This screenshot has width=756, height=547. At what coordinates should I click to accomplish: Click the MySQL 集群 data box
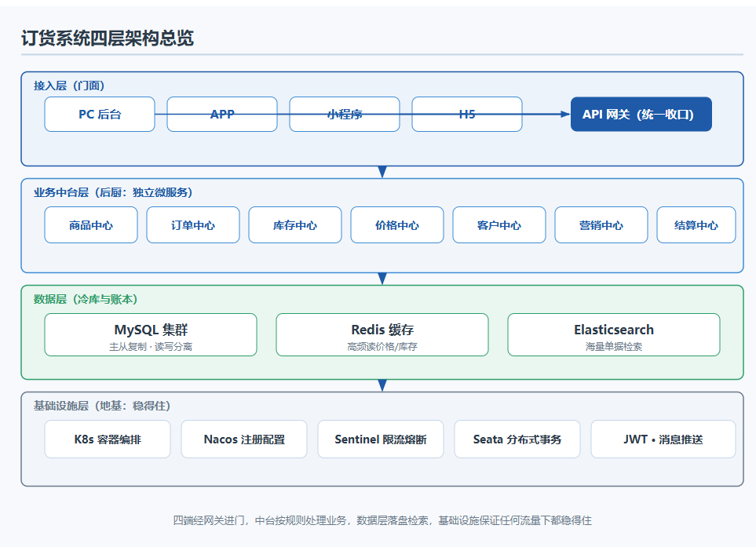click(151, 335)
